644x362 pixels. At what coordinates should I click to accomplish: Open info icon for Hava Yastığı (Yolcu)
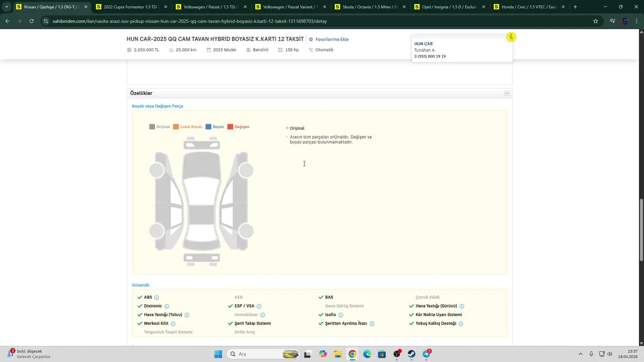tap(187, 315)
